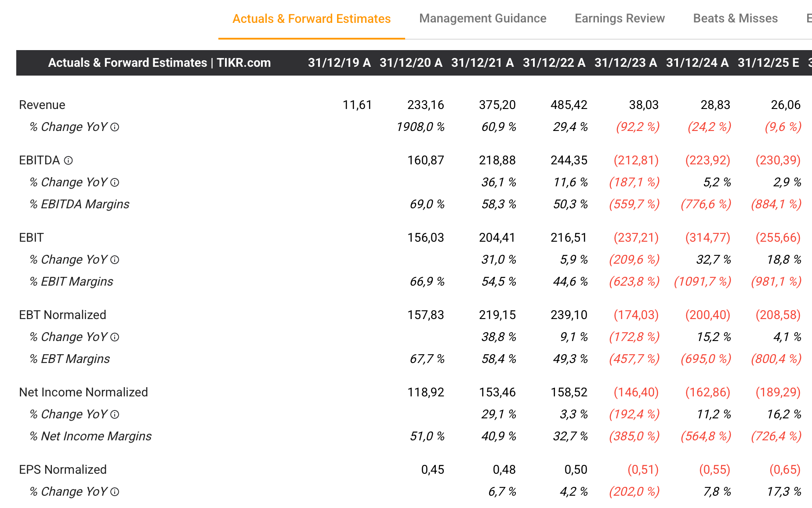The image size is (812, 508).
Task: Click the EBITDA info icon
Action: (x=68, y=160)
